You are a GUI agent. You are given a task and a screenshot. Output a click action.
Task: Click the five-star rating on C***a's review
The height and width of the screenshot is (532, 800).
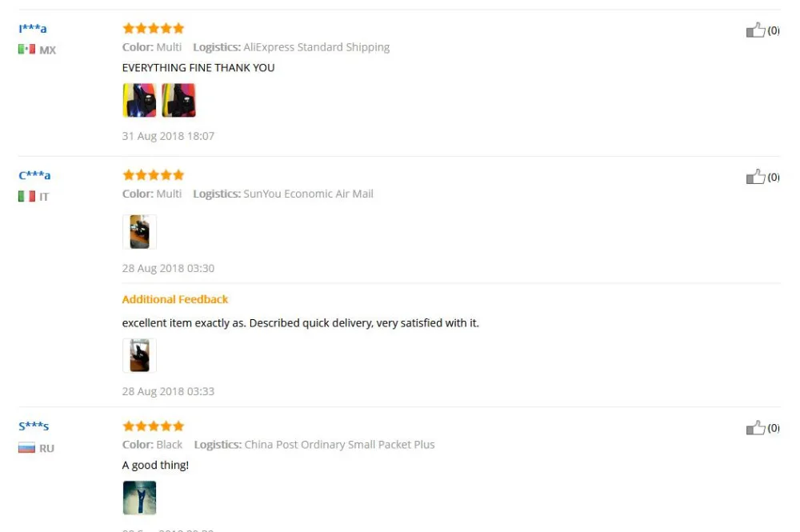[x=153, y=175]
